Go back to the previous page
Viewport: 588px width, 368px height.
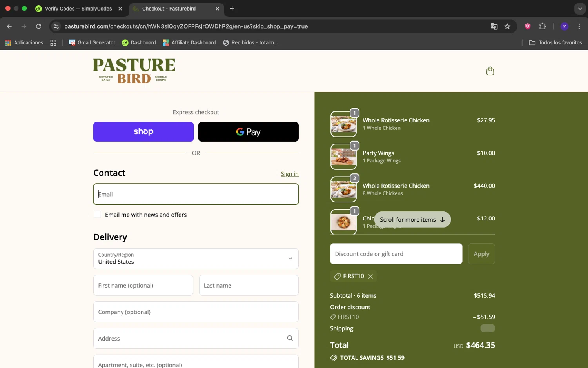[x=9, y=26]
